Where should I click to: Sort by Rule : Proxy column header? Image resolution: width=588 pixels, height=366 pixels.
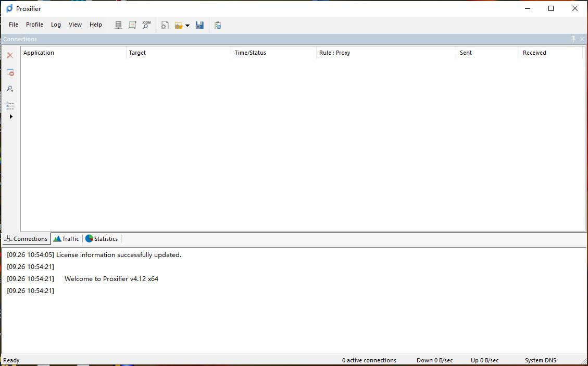(x=386, y=53)
